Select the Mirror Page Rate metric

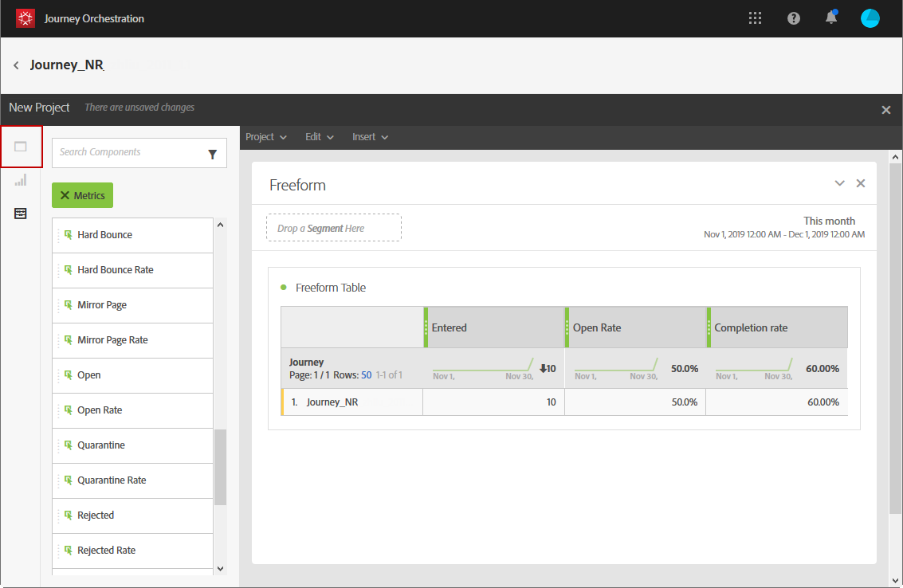[x=132, y=340]
